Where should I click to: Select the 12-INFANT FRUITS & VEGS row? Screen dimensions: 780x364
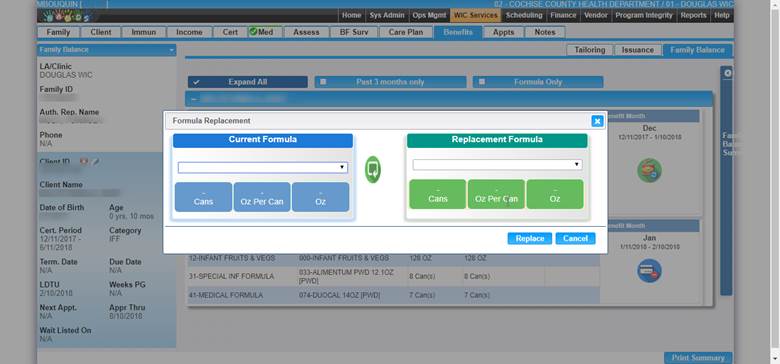(x=393, y=259)
